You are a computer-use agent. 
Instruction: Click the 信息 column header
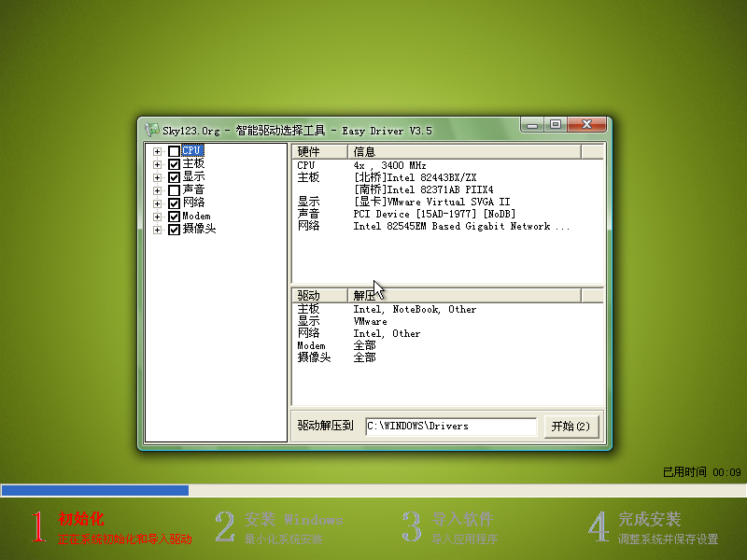(463, 152)
